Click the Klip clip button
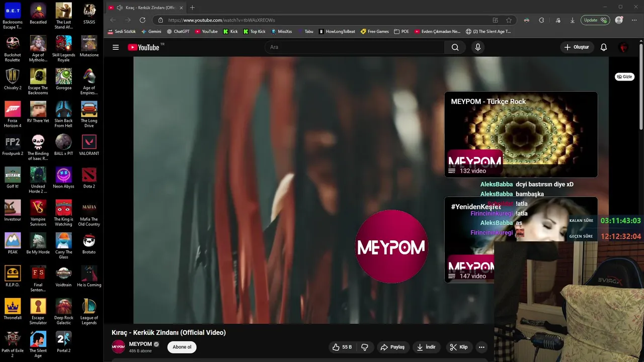Image resolution: width=644 pixels, height=362 pixels. tap(458, 347)
